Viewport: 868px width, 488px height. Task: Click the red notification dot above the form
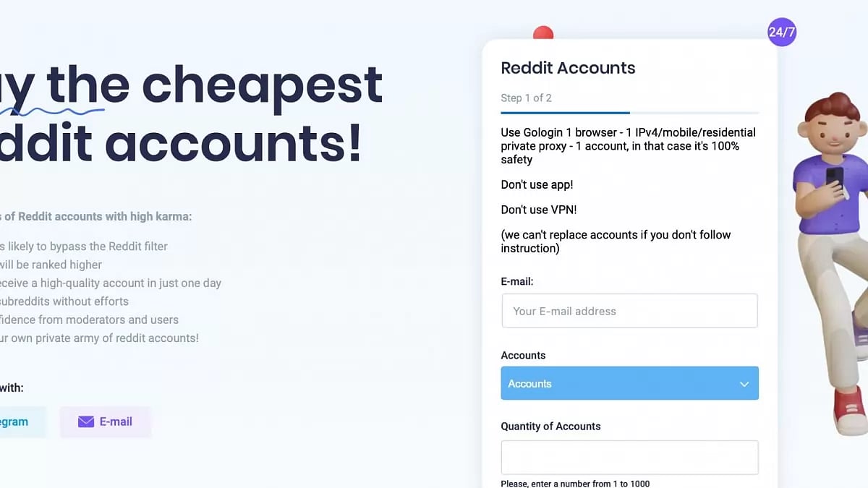click(543, 33)
